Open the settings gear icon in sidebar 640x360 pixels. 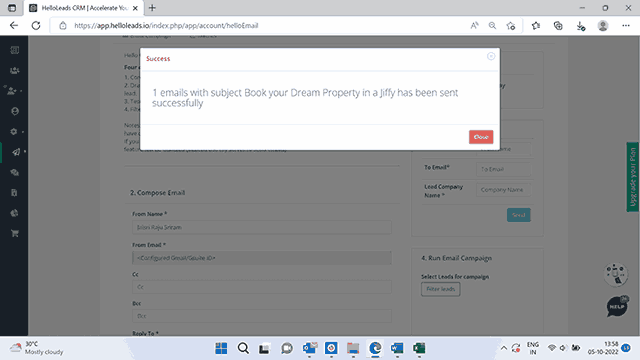(14, 131)
